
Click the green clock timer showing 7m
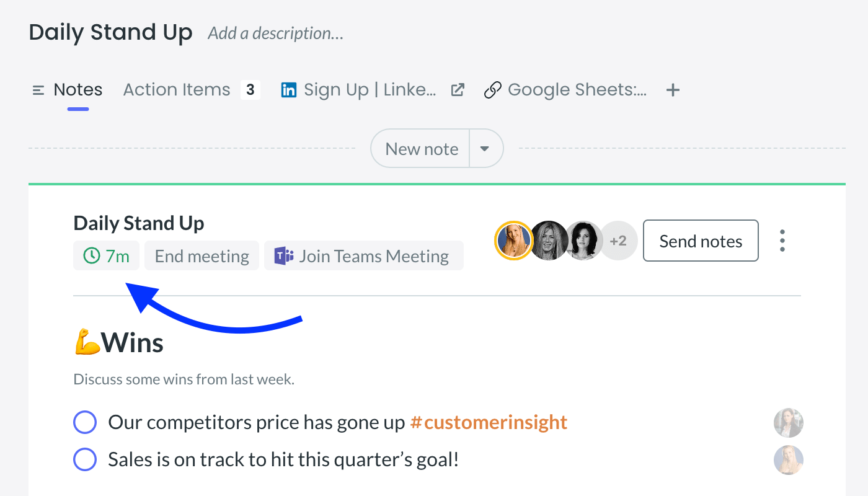[106, 255]
